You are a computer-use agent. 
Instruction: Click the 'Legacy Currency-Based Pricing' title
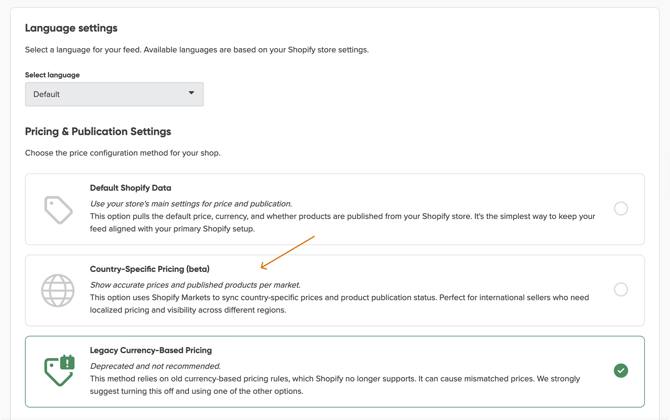tap(151, 350)
